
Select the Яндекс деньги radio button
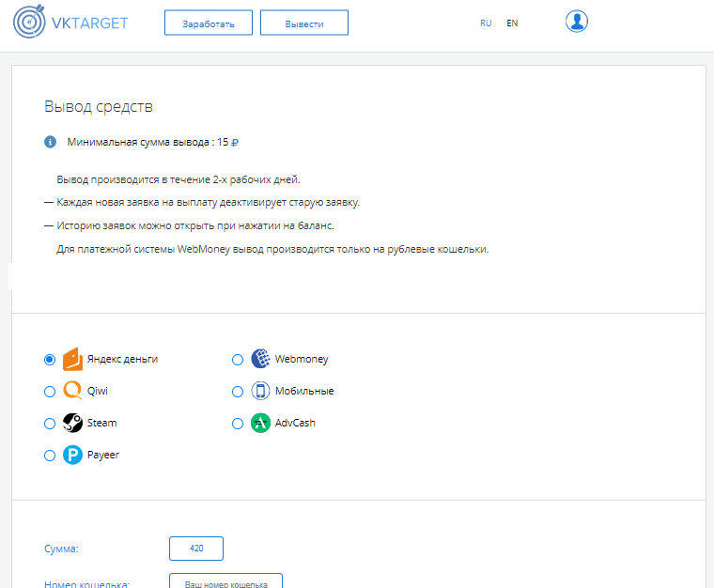coord(50,360)
